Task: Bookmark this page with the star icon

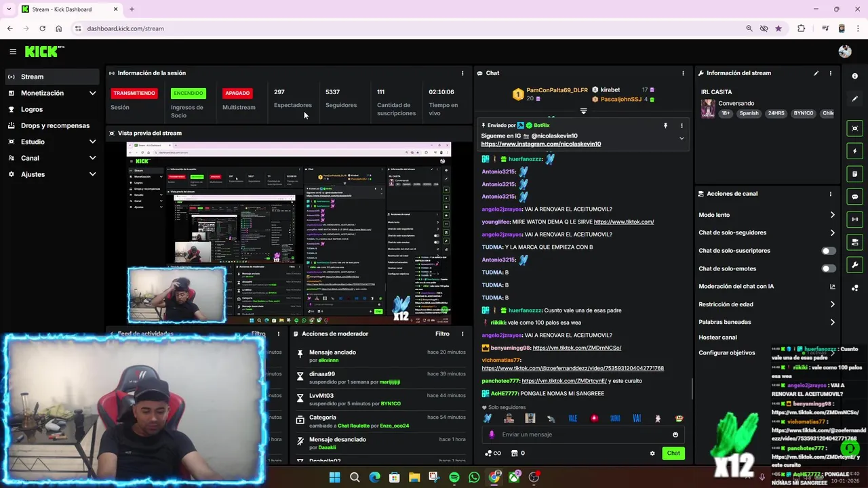Action: coord(778,28)
